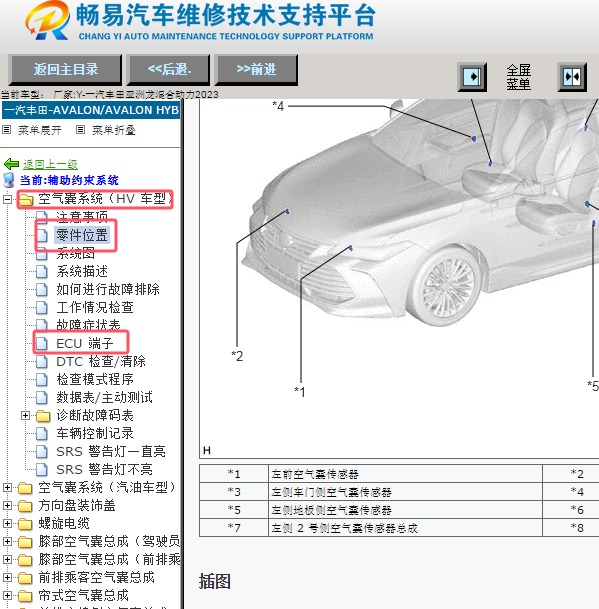Click the green back arrow icon
The width and height of the screenshot is (599, 609).
11,164
